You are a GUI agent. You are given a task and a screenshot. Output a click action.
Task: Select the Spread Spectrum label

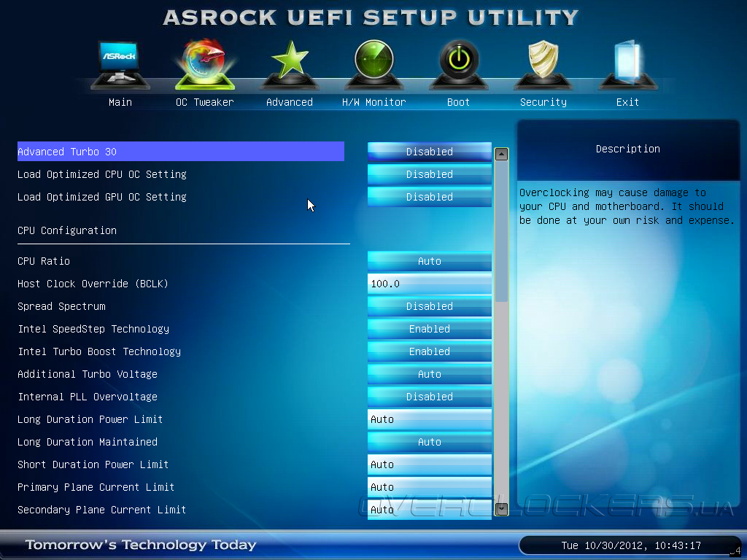click(61, 306)
